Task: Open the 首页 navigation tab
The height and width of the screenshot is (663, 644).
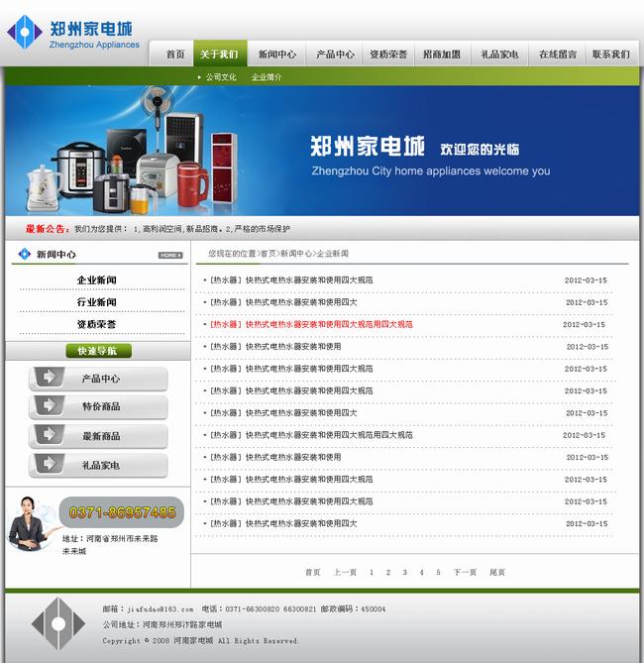Action: (175, 55)
